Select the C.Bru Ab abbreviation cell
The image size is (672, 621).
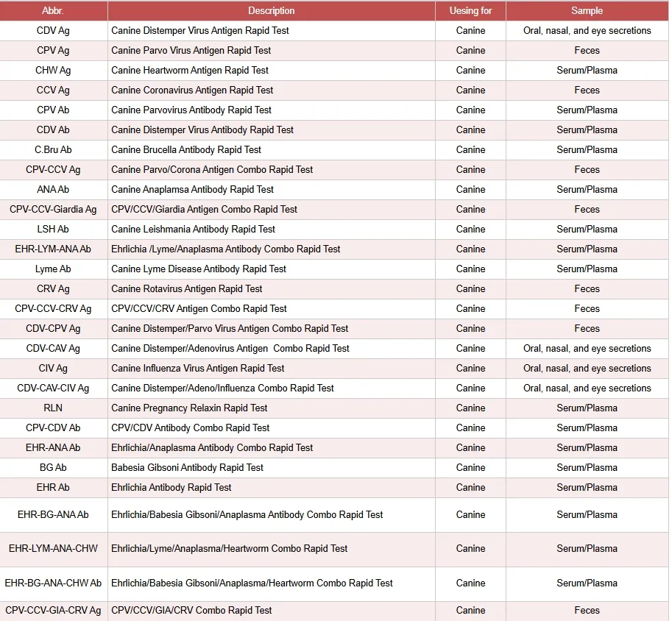click(x=53, y=150)
